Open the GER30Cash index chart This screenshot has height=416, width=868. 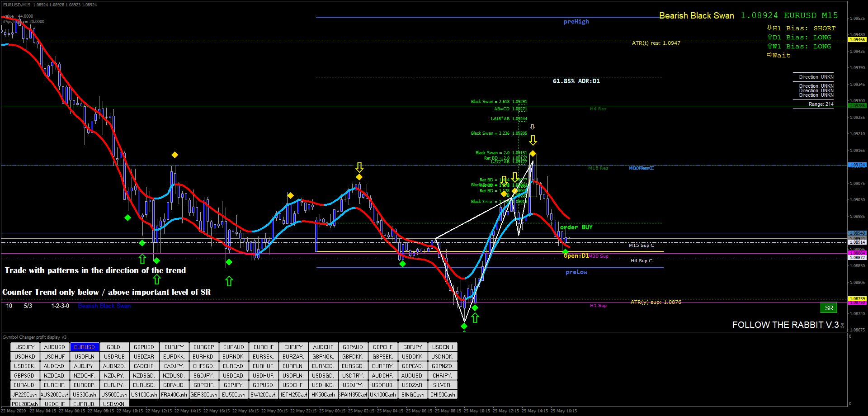tap(204, 394)
